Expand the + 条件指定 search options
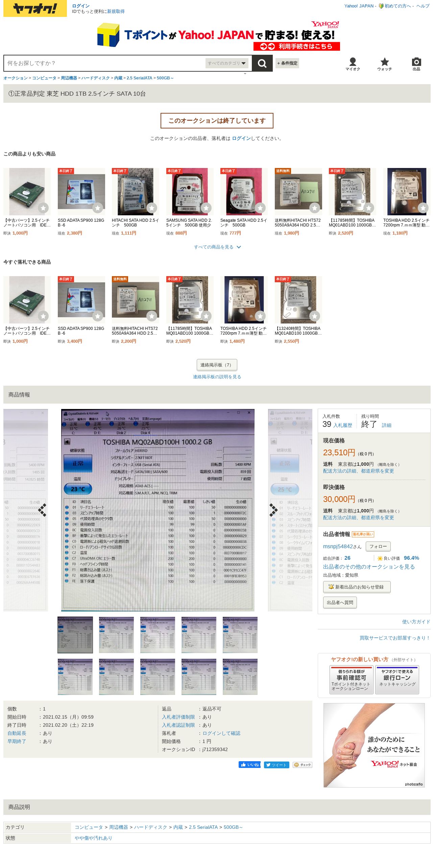 click(x=287, y=63)
